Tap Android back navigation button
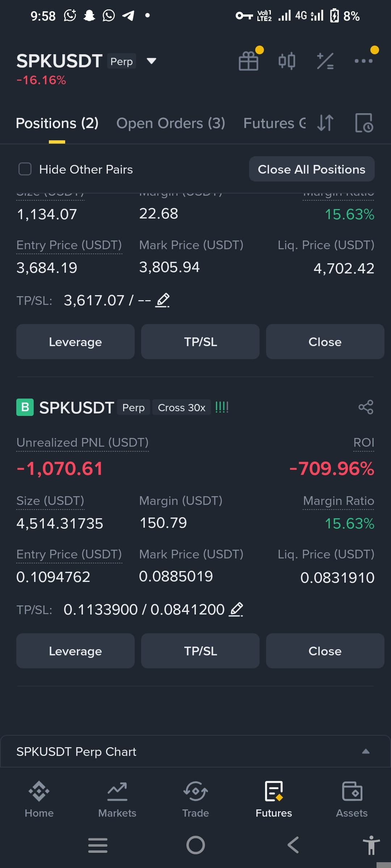The image size is (391, 868). click(x=293, y=845)
